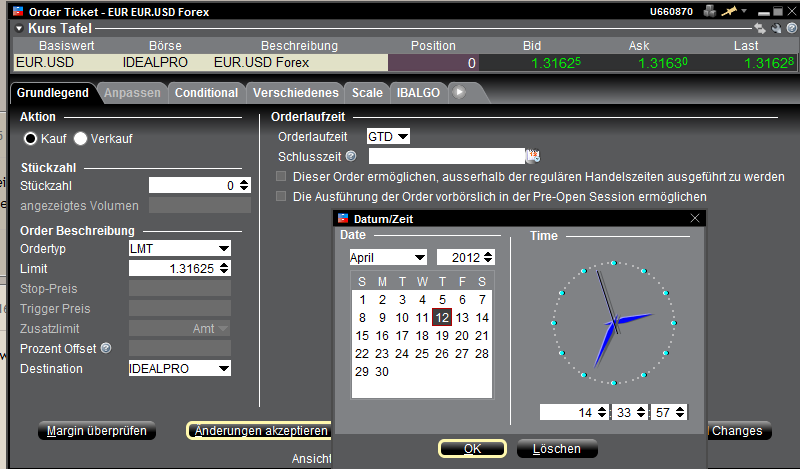This screenshot has width=800, height=469.
Task: Check the Pre-Open Session execution checkbox
Action: point(282,197)
